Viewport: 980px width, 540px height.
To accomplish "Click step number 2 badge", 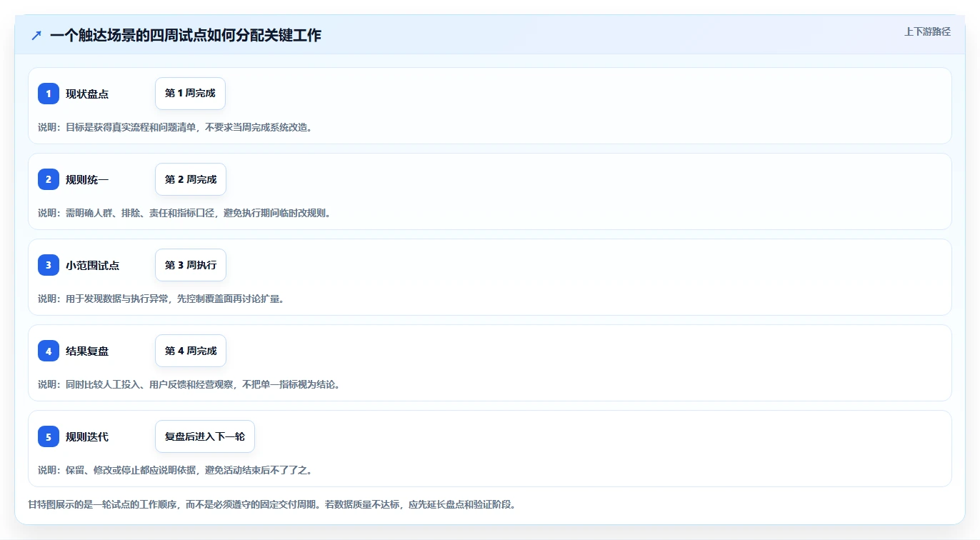I will point(49,179).
